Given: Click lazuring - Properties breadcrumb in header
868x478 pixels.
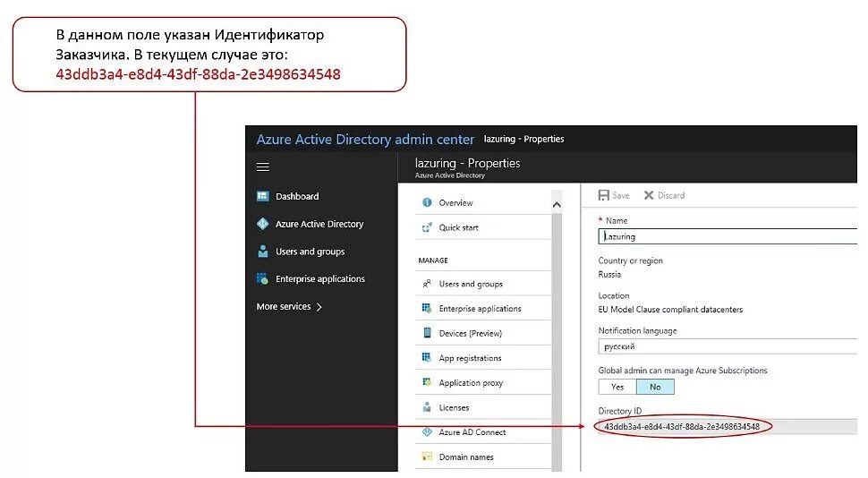Looking at the screenshot, I should tap(523, 139).
